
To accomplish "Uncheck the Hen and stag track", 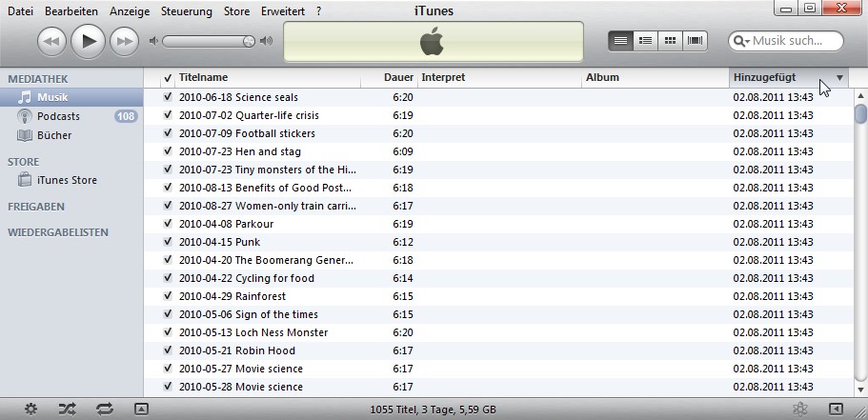I will tap(168, 151).
